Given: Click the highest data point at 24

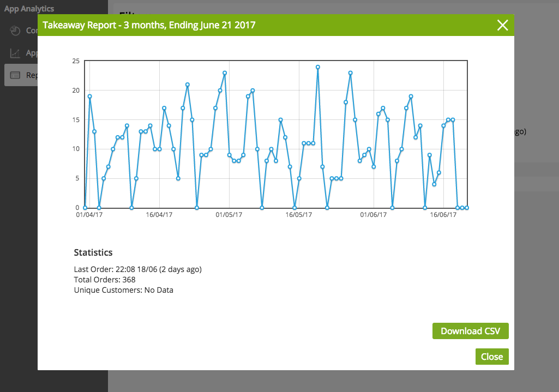Looking at the screenshot, I should (x=317, y=67).
